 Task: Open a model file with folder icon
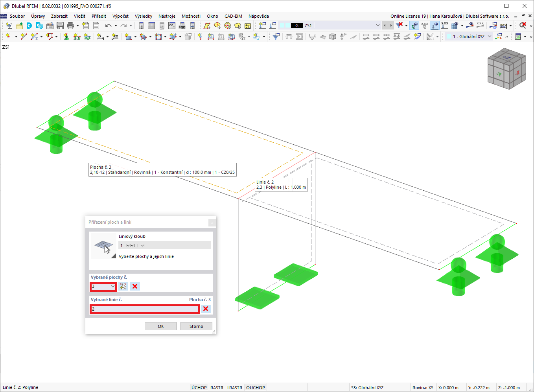click(19, 26)
